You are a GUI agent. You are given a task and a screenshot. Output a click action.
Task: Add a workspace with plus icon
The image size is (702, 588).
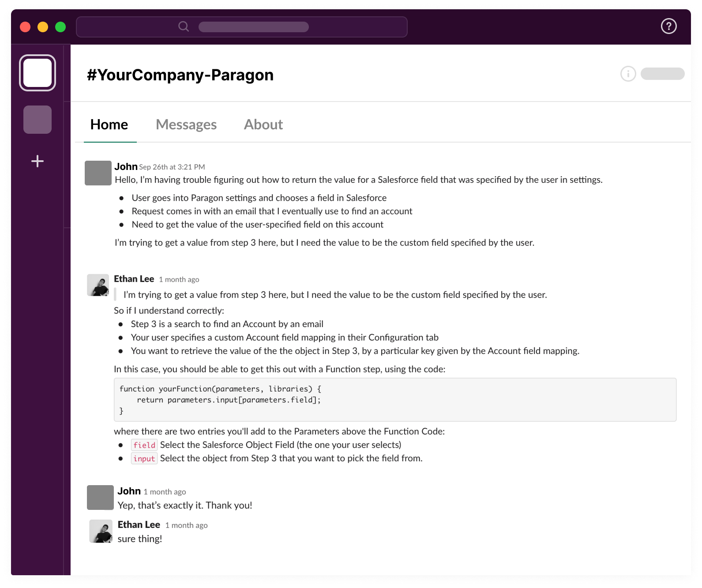coord(38,161)
